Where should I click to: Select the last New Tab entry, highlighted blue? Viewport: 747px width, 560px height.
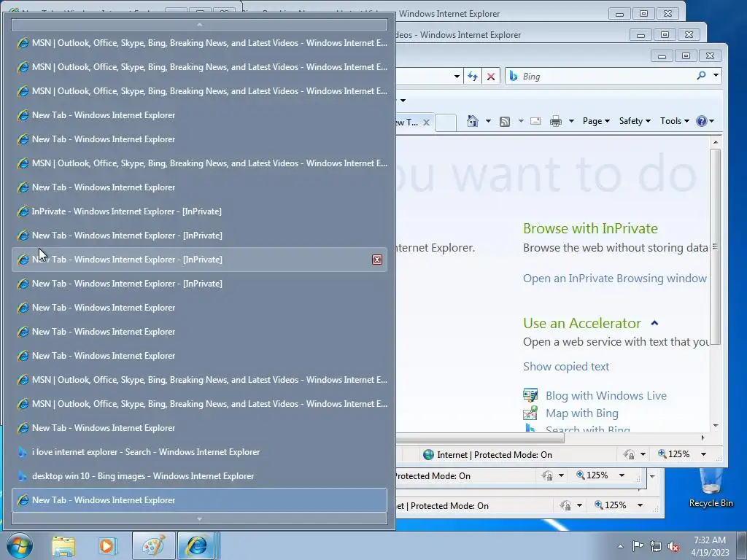199,500
